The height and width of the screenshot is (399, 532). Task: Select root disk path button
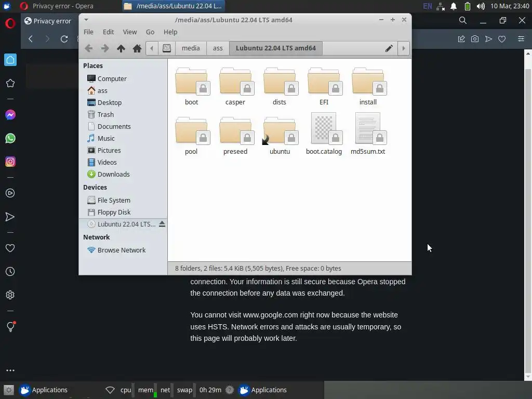coord(167,48)
